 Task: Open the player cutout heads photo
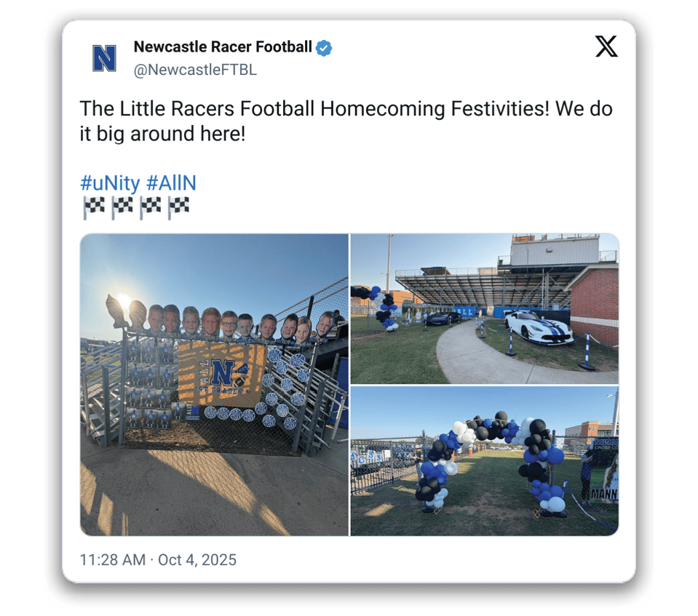tap(214, 385)
